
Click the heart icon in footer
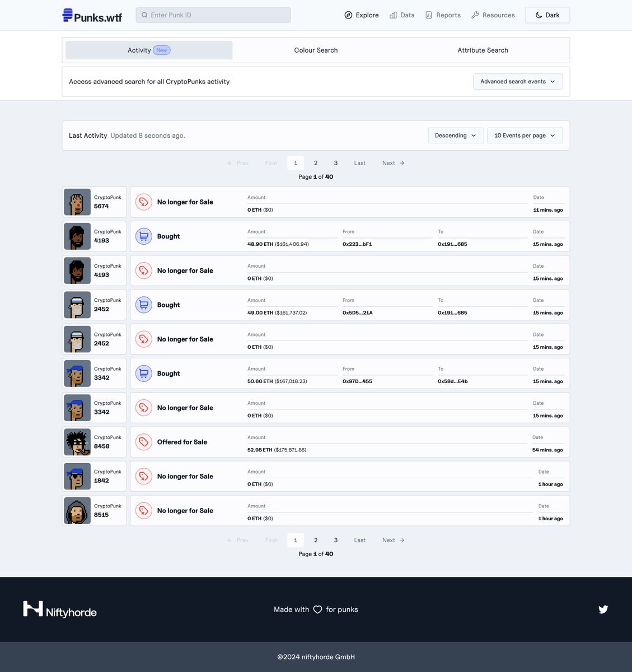pyautogui.click(x=317, y=609)
